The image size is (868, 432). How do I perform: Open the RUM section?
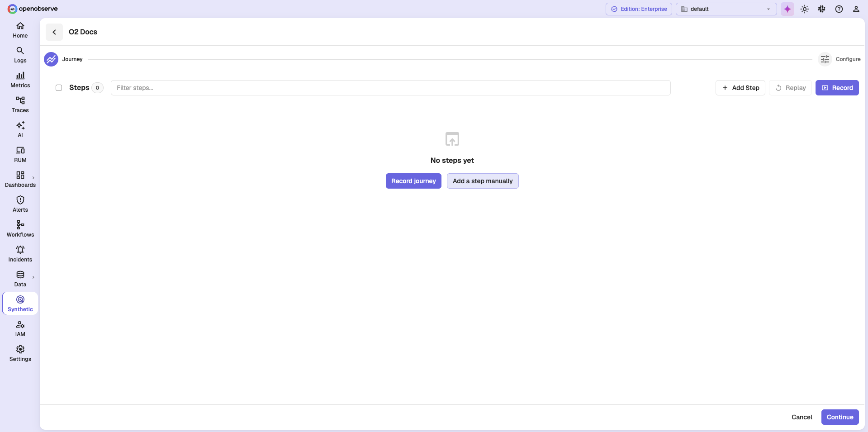tap(20, 155)
